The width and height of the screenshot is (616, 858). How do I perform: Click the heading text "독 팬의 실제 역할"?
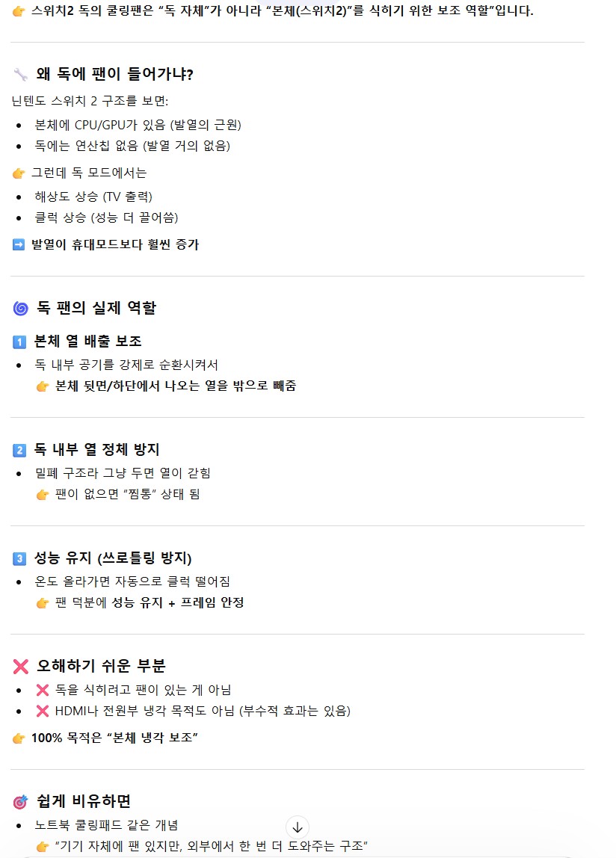pyautogui.click(x=96, y=308)
